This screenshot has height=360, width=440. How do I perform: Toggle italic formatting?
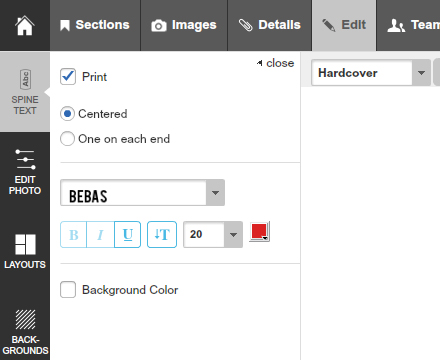[100, 235]
